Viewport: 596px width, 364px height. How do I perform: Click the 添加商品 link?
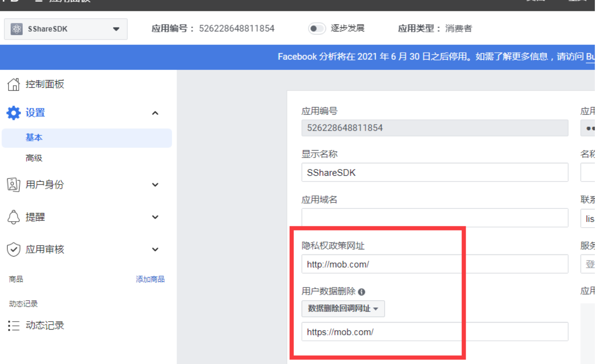(x=150, y=279)
